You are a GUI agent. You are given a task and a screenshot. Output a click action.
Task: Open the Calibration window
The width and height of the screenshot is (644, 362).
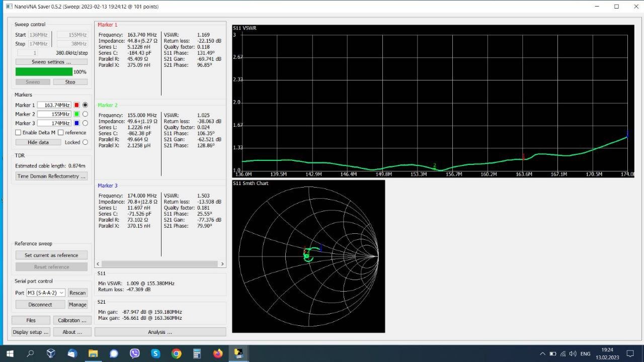coord(72,320)
